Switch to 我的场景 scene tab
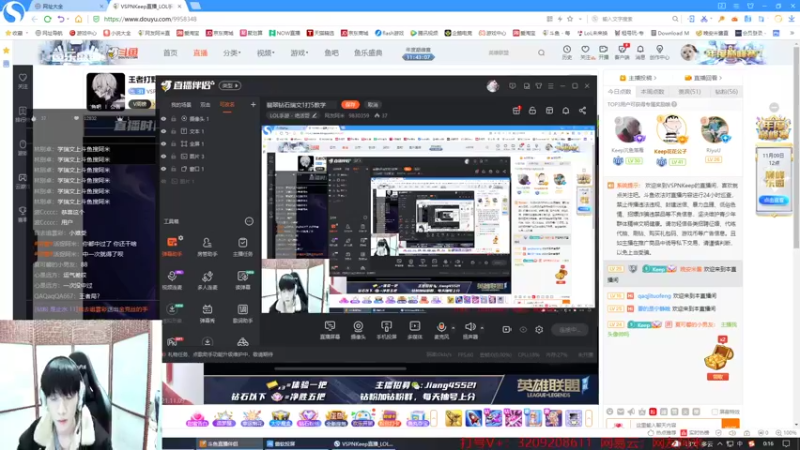Screen dimensions: 800x450 pos(181,105)
